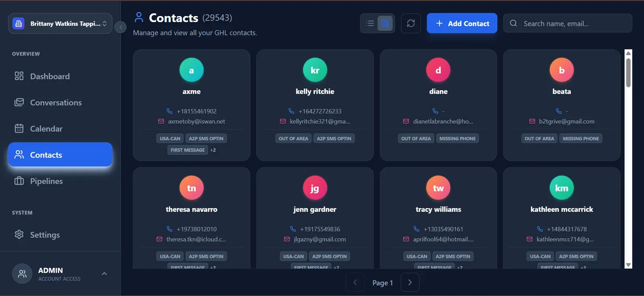Image resolution: width=644 pixels, height=296 pixels.
Task: Open Dashboard in the sidebar
Action: [60, 76]
